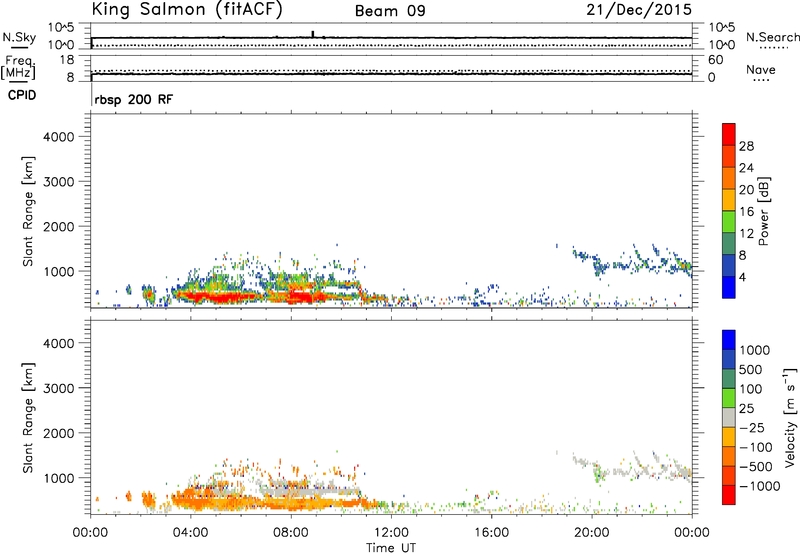Click the red bottom Velocity colorbar segment
The width and height of the screenshot is (800, 554).
729,495
